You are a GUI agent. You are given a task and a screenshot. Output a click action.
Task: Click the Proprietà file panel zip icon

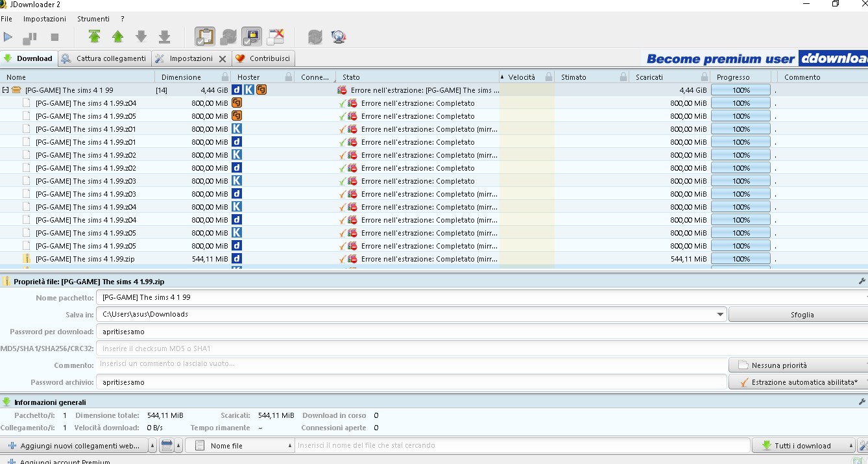tap(6, 281)
